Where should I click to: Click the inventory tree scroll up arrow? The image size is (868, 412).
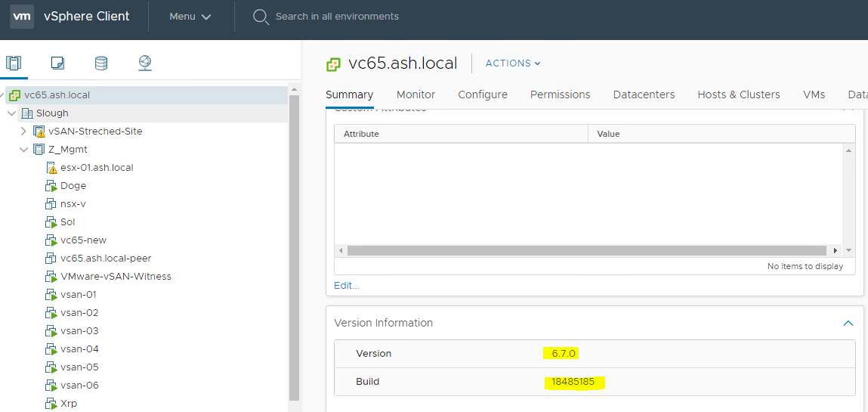coord(294,89)
